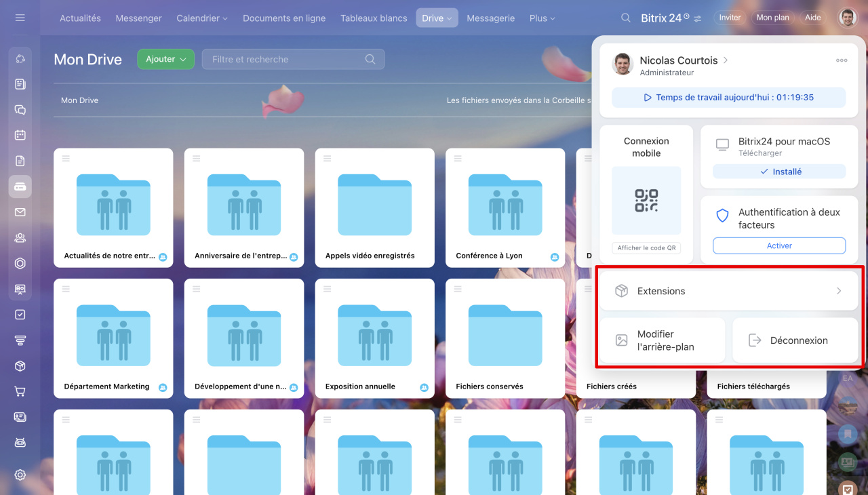Open the Documents page sidebar icon
Viewport: 868px width, 495px height.
[x=20, y=161]
